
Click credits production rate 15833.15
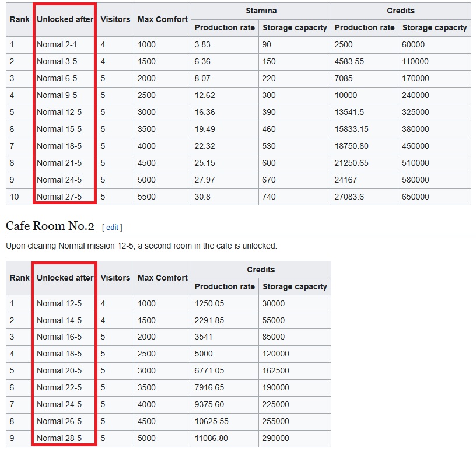(352, 129)
